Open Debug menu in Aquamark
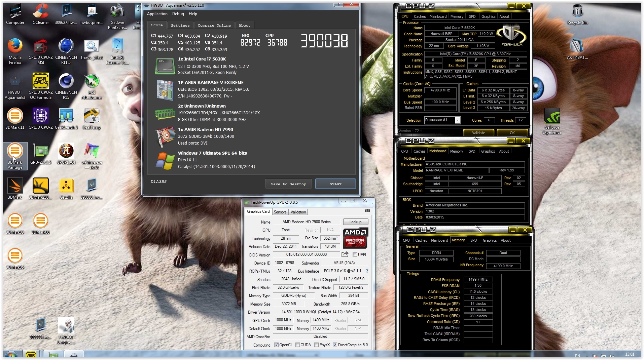Image resolution: width=644 pixels, height=360 pixels. click(178, 14)
